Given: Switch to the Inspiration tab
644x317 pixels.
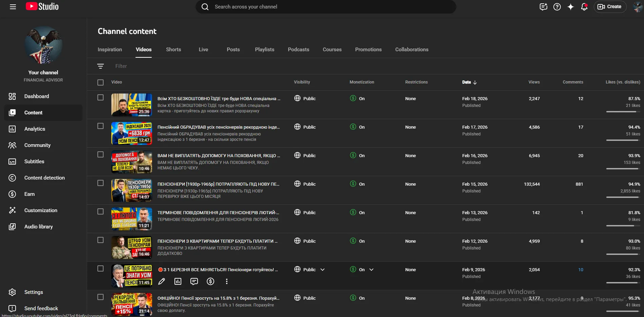Looking at the screenshot, I should click(x=110, y=50).
